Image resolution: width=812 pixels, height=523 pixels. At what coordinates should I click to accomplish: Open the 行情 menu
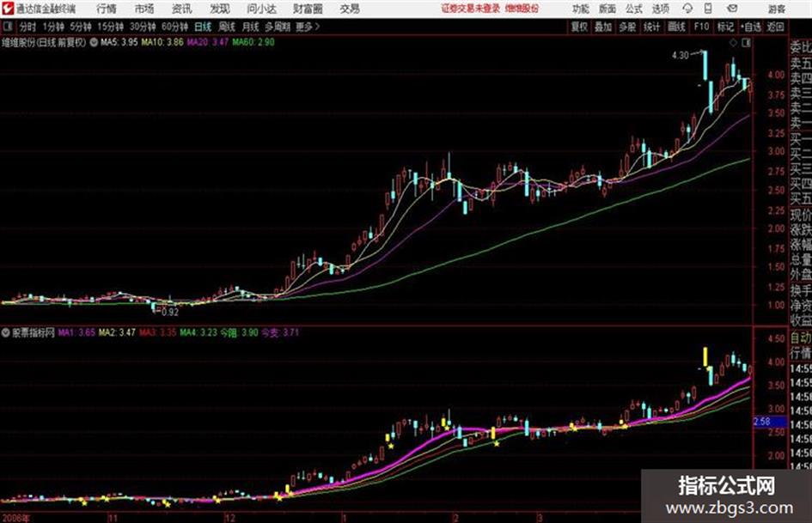pos(107,9)
